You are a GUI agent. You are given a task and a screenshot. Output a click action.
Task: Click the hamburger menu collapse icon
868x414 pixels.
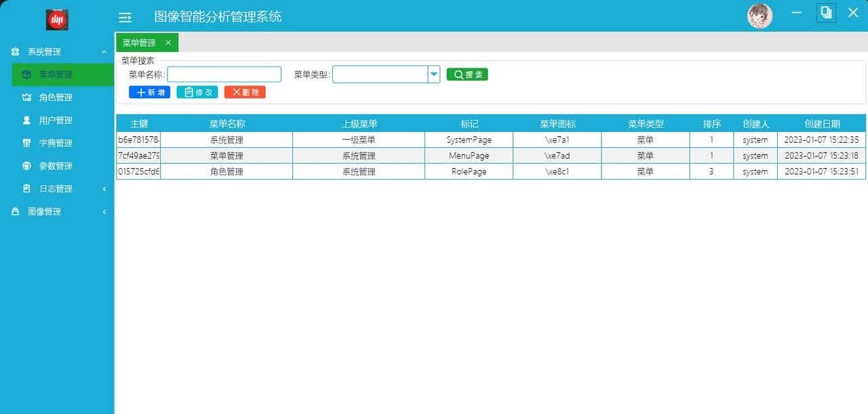point(125,18)
